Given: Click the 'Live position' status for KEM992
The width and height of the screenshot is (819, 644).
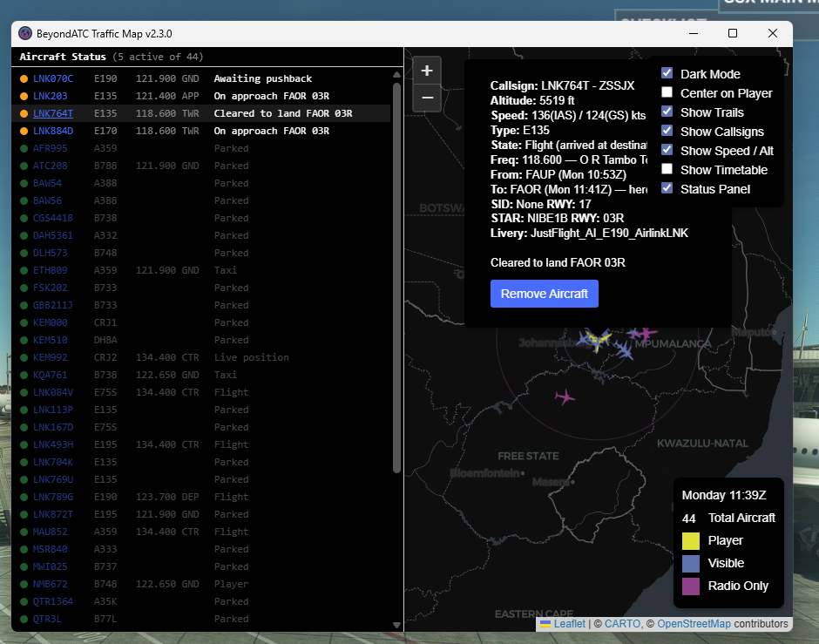Looking at the screenshot, I should click(251, 357).
